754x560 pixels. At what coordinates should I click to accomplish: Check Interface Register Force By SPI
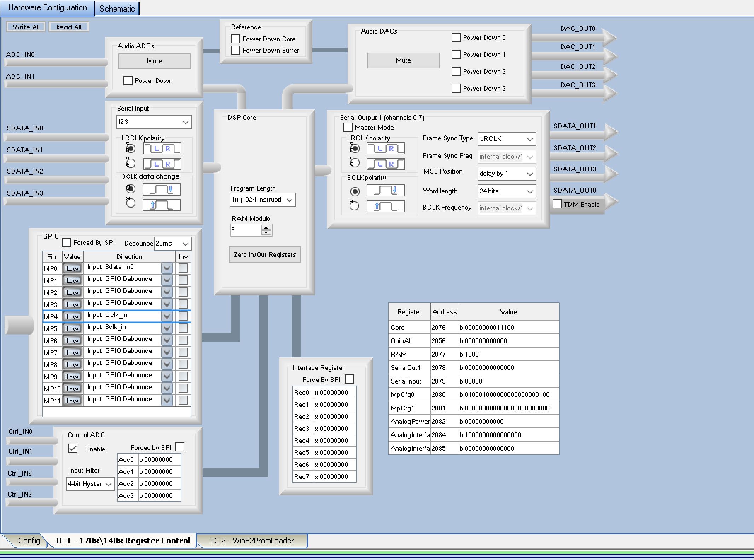pos(349,379)
